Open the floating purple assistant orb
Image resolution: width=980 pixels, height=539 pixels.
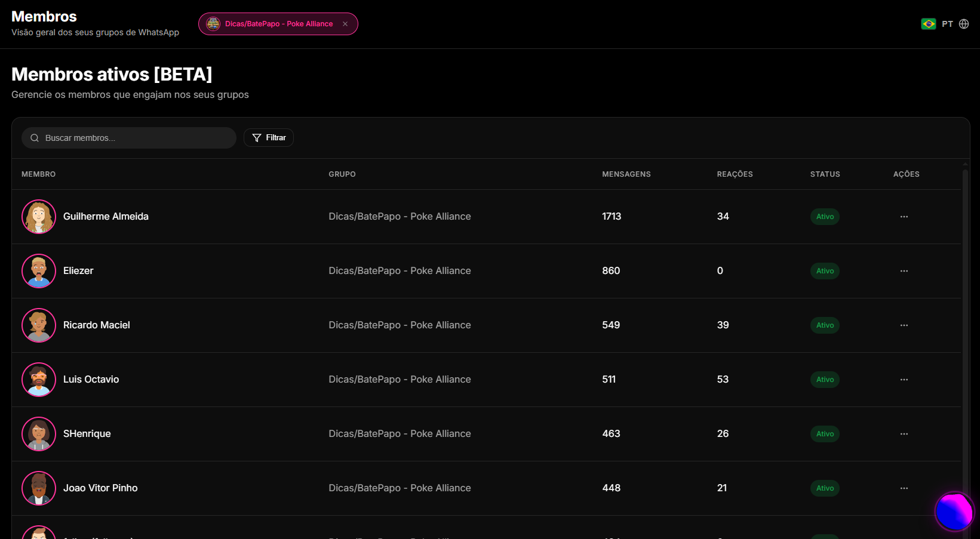(954, 512)
